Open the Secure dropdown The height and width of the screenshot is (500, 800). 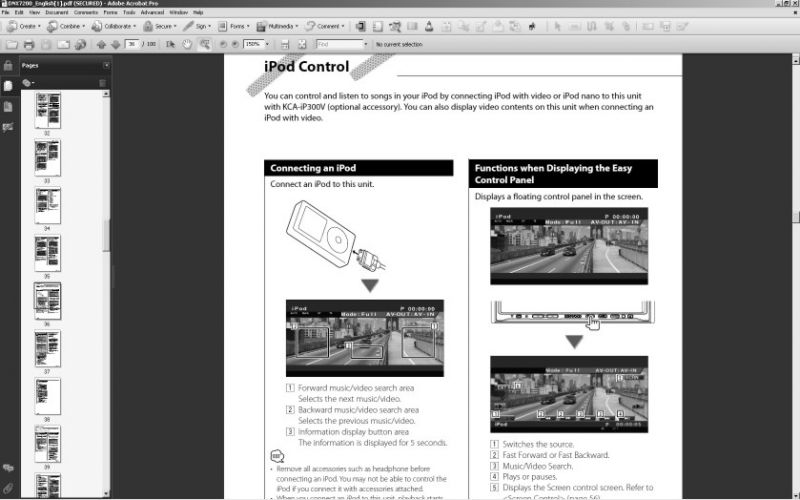coord(160,26)
